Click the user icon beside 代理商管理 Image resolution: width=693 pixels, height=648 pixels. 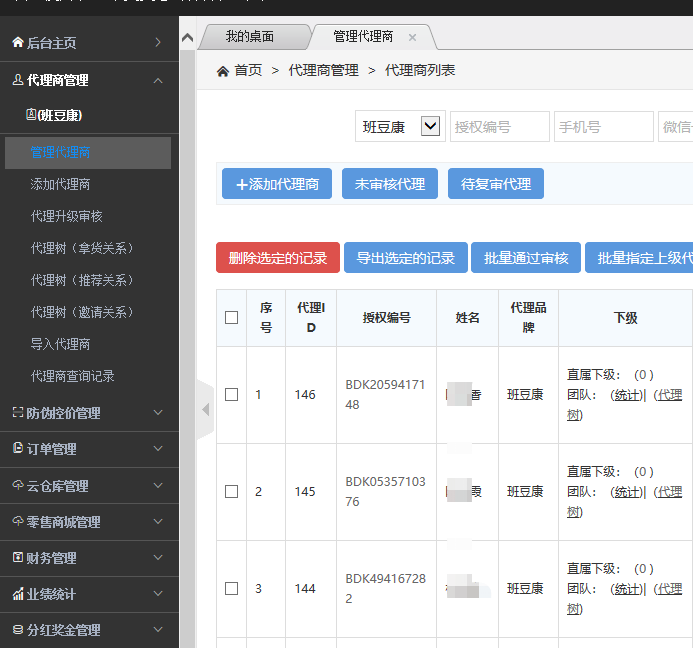[18, 80]
